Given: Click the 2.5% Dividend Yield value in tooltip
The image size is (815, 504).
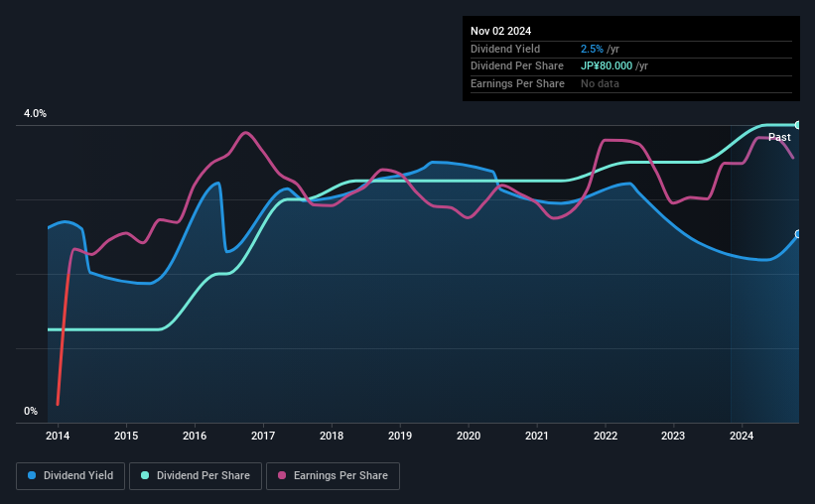Looking at the screenshot, I should pyautogui.click(x=592, y=49).
